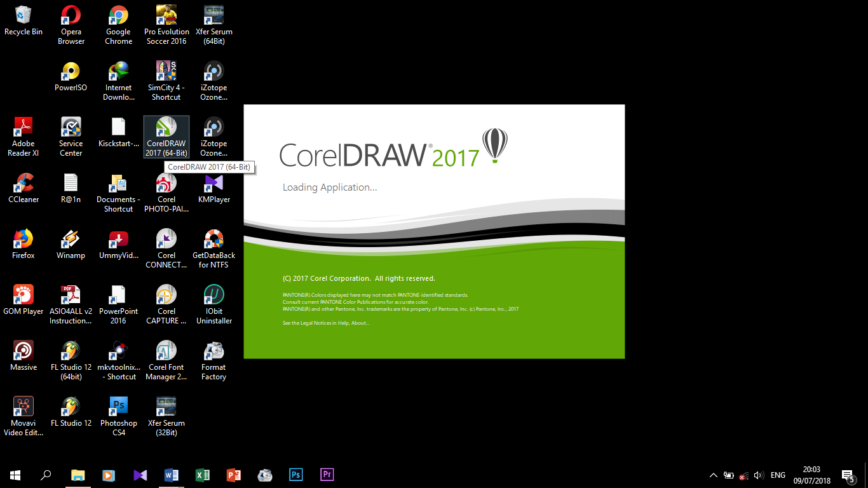
Task: Launch PowerPoint from the taskbar
Action: pos(234,475)
